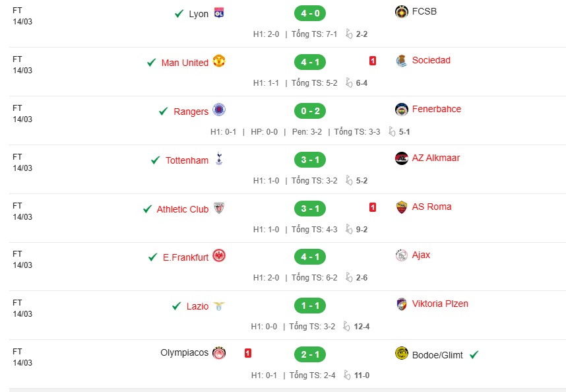Open the Rangers 0 - 2 score button
The height and width of the screenshot is (392, 566).
coord(310,111)
